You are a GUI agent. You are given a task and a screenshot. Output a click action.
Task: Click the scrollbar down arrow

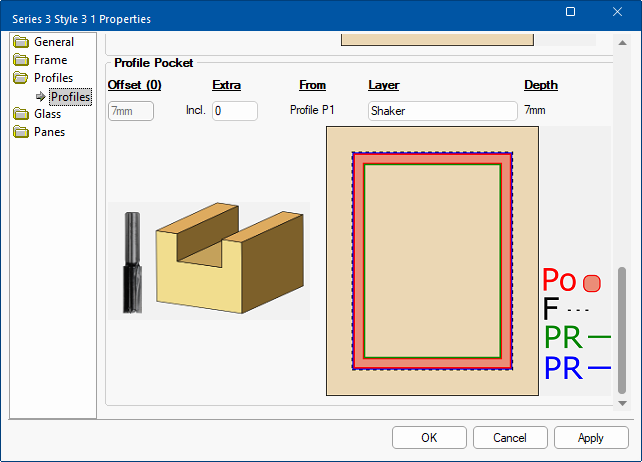[x=623, y=403]
